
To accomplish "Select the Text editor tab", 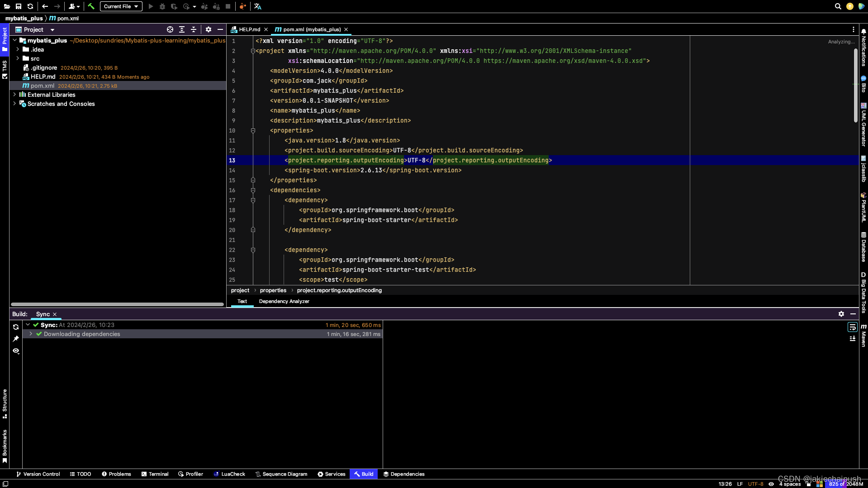I will 242,301.
